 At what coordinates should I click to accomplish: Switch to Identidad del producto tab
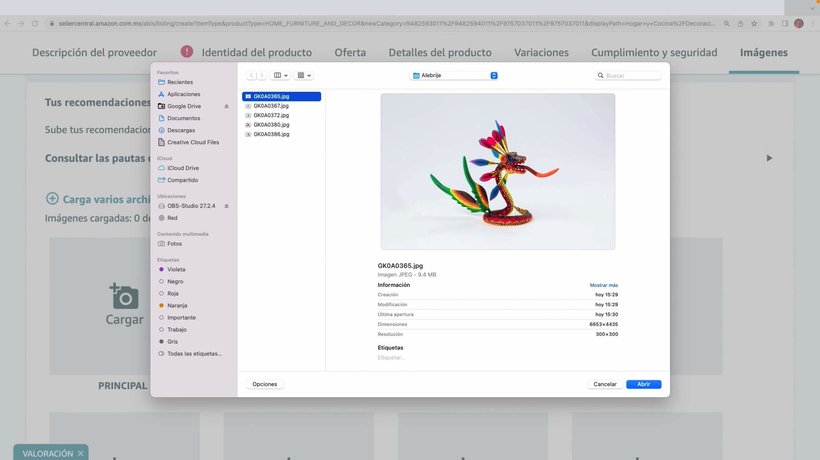[x=257, y=52]
